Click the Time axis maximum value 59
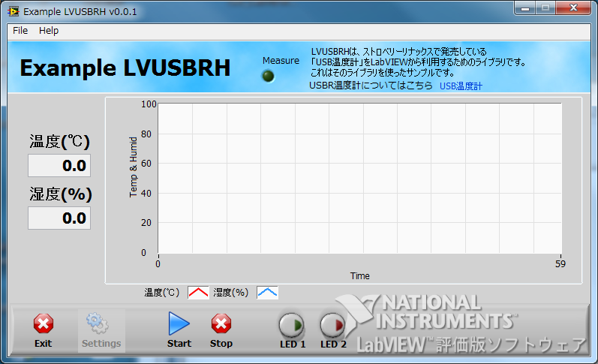598x364 pixels. pyautogui.click(x=560, y=263)
